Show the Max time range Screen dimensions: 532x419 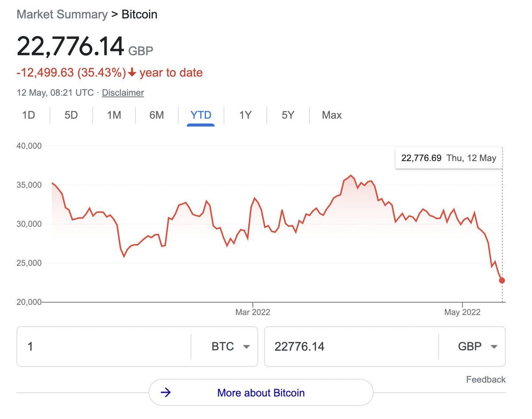[x=332, y=115]
